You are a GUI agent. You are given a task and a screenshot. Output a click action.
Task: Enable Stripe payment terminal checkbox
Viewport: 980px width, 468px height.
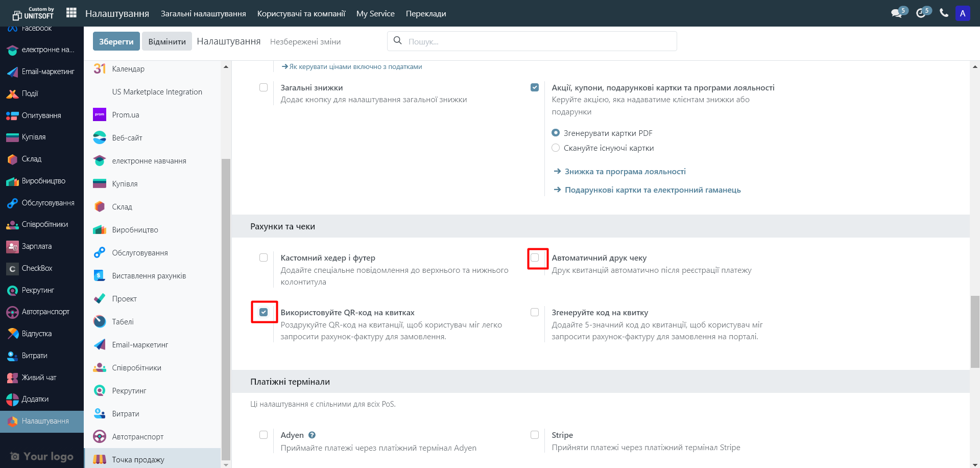535,435
